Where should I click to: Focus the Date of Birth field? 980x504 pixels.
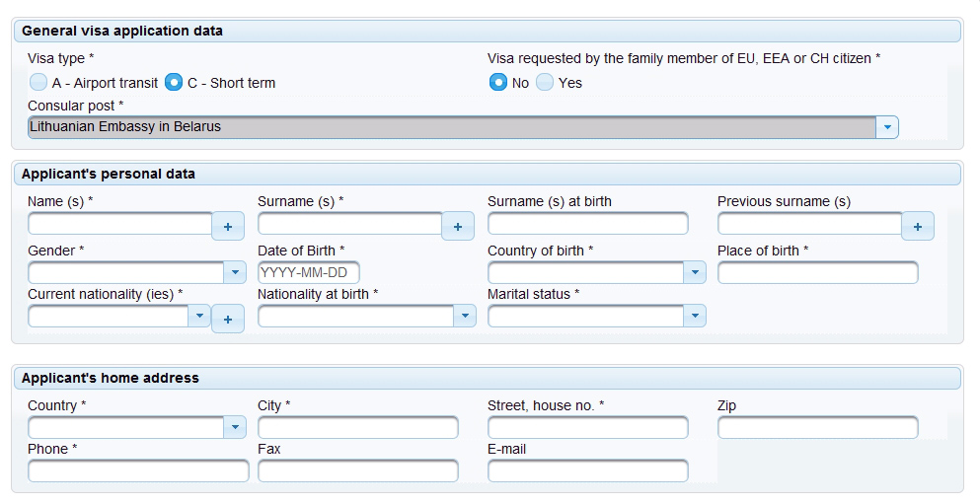coord(309,272)
